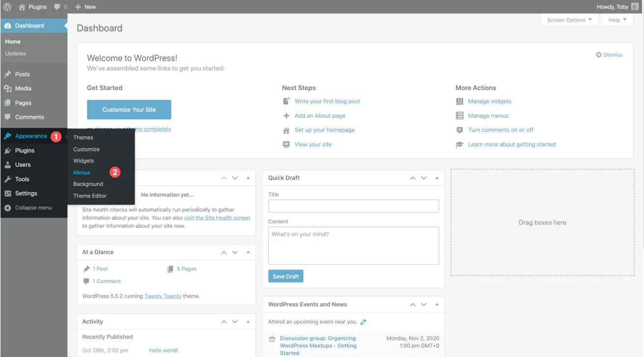
Task: Open the Toby user avatar
Action: coord(635,7)
